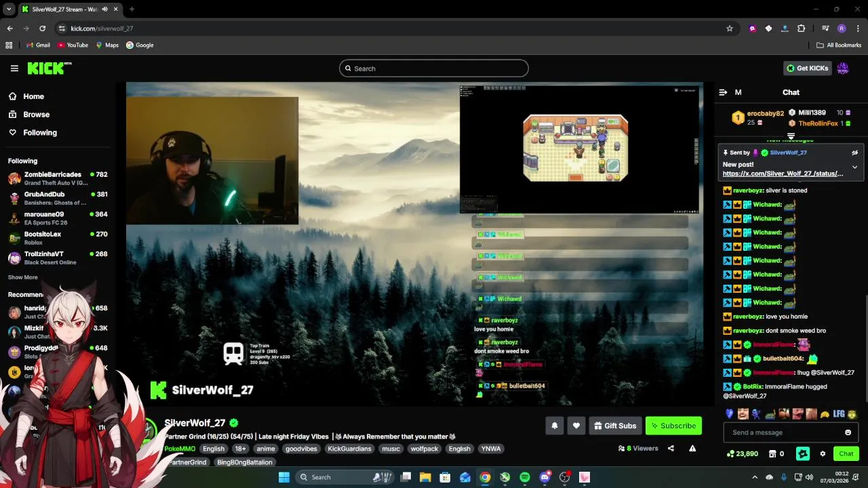Image resolution: width=868 pixels, height=488 pixels.
Task: Open GrubAndDub channel in Following list
Action: click(x=58, y=198)
